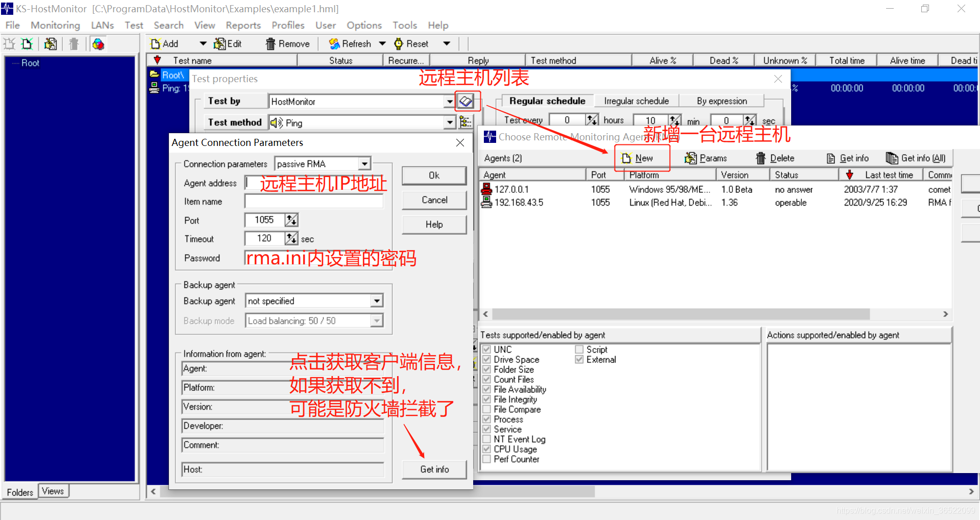
Task: Click the Port 1055 input field
Action: (265, 220)
